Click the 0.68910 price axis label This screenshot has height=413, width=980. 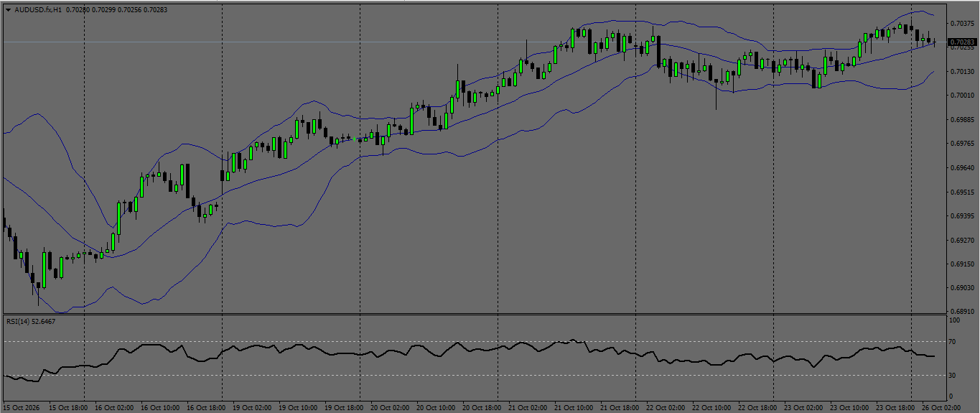coord(961,312)
